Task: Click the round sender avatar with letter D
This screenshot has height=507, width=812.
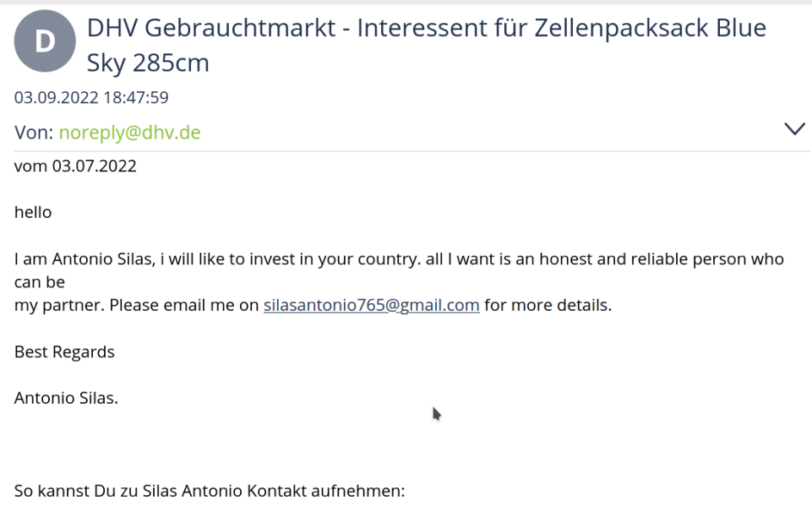Action: coord(45,41)
